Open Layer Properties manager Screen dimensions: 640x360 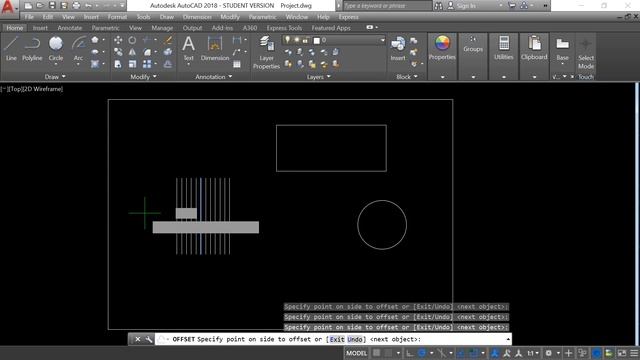[x=266, y=53]
